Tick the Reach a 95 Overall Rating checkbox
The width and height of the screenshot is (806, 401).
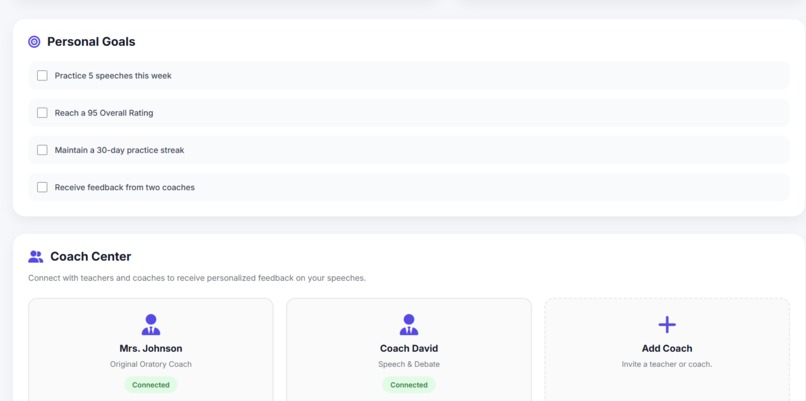pyautogui.click(x=42, y=113)
